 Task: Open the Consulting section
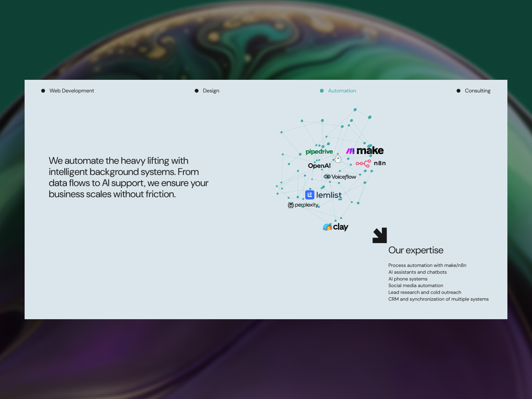pyautogui.click(x=478, y=90)
